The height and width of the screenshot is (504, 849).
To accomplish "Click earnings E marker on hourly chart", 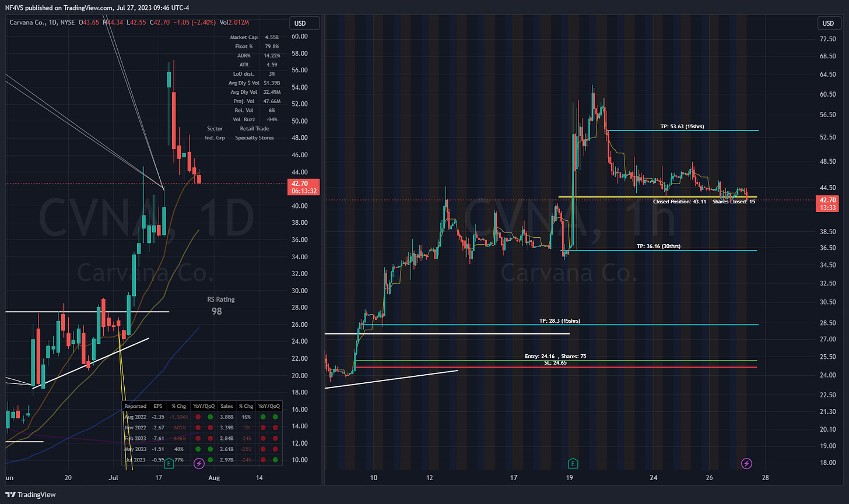I will [x=574, y=463].
